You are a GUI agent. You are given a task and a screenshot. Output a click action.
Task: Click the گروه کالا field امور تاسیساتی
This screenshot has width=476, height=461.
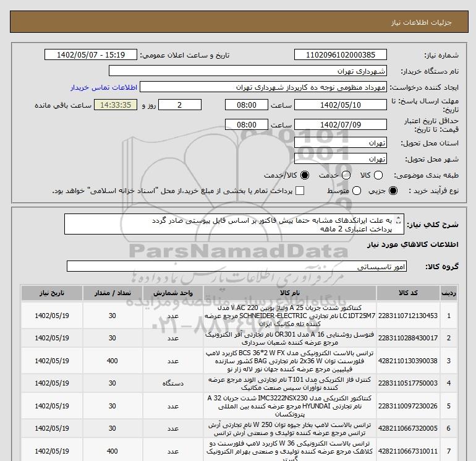point(237,267)
